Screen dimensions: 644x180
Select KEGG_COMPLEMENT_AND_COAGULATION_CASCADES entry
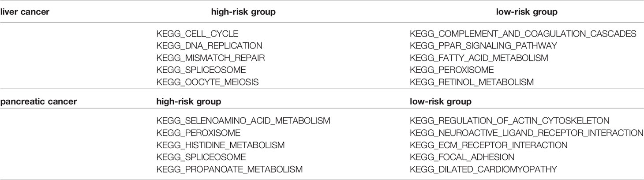point(523,34)
